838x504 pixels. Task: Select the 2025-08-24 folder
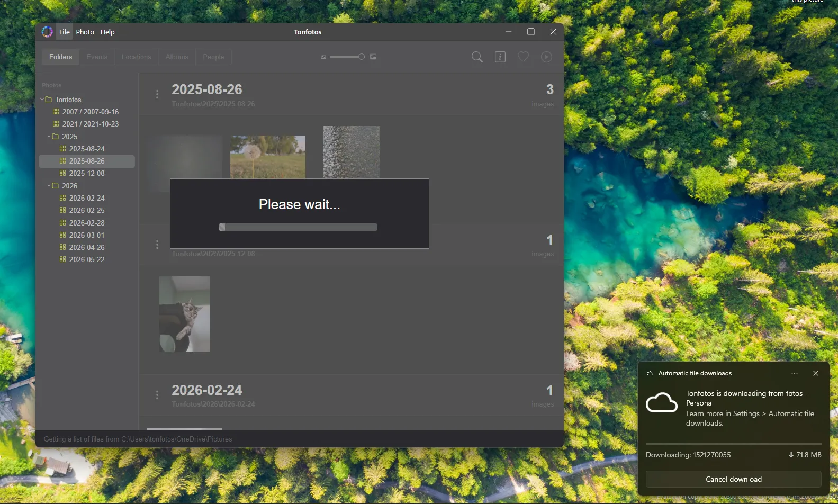click(87, 149)
